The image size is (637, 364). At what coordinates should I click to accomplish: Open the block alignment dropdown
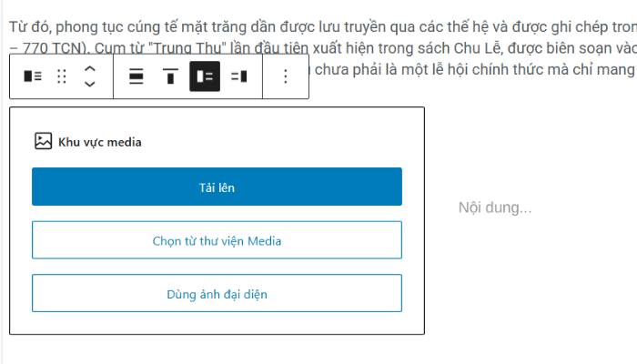(136, 76)
